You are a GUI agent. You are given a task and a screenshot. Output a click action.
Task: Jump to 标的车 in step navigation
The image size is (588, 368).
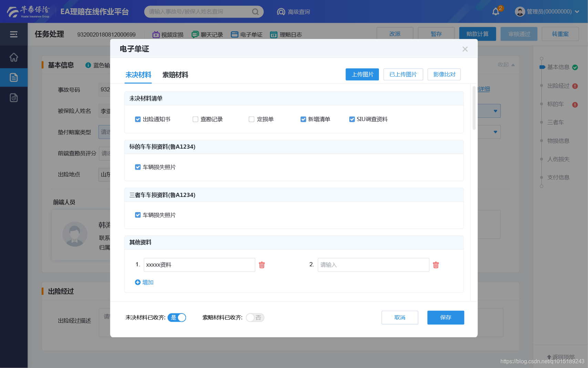click(x=556, y=104)
